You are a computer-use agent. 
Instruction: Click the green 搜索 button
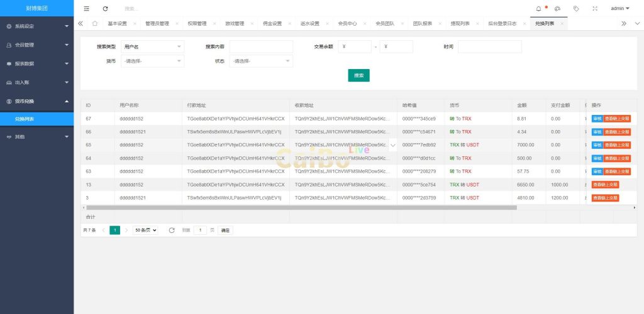coord(358,75)
